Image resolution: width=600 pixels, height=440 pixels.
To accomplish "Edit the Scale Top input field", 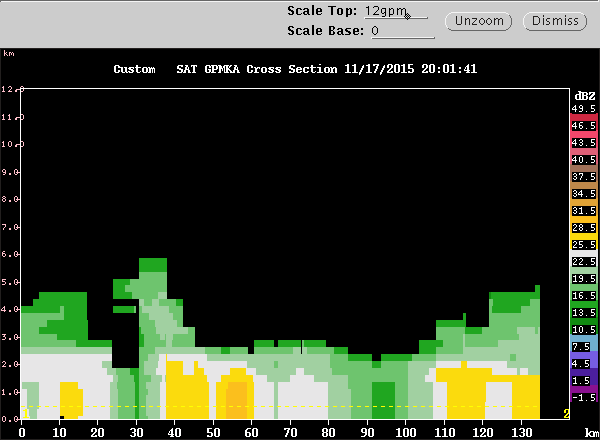I will pyautogui.click(x=396, y=11).
